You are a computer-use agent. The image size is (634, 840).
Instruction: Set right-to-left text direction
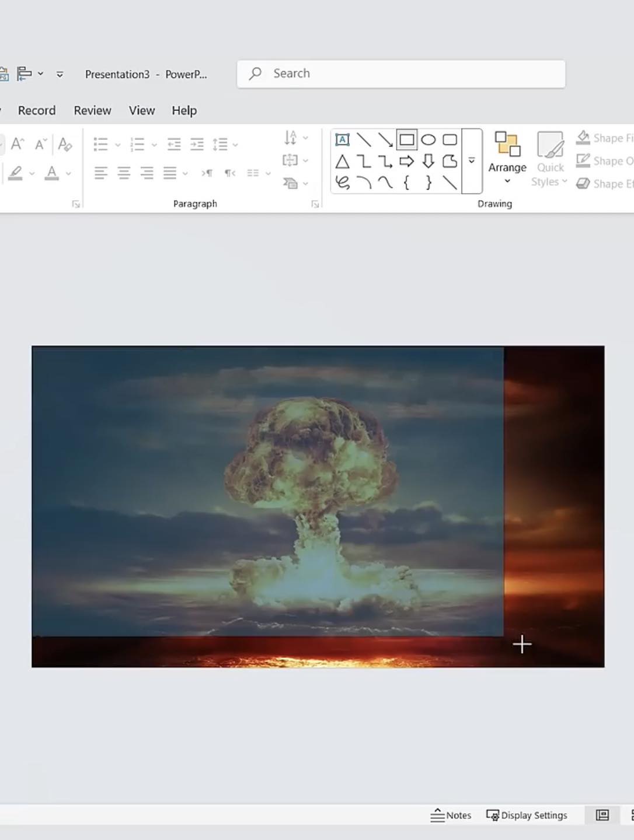[x=231, y=173]
